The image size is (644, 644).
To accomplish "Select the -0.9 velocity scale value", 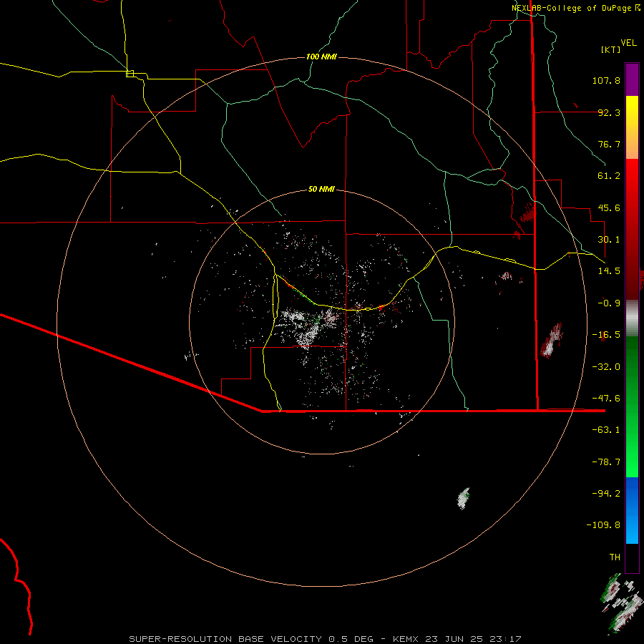I will coord(609,303).
